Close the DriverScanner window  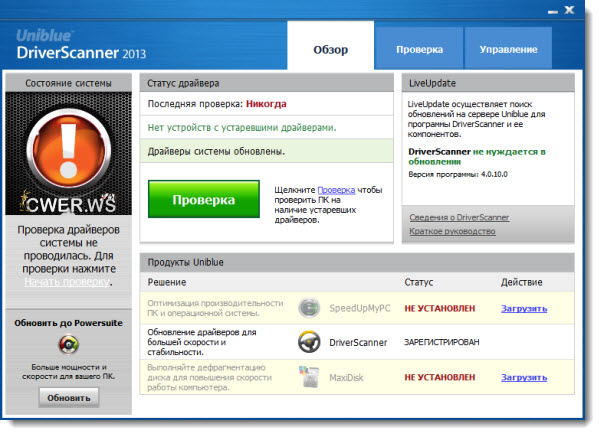click(x=578, y=11)
